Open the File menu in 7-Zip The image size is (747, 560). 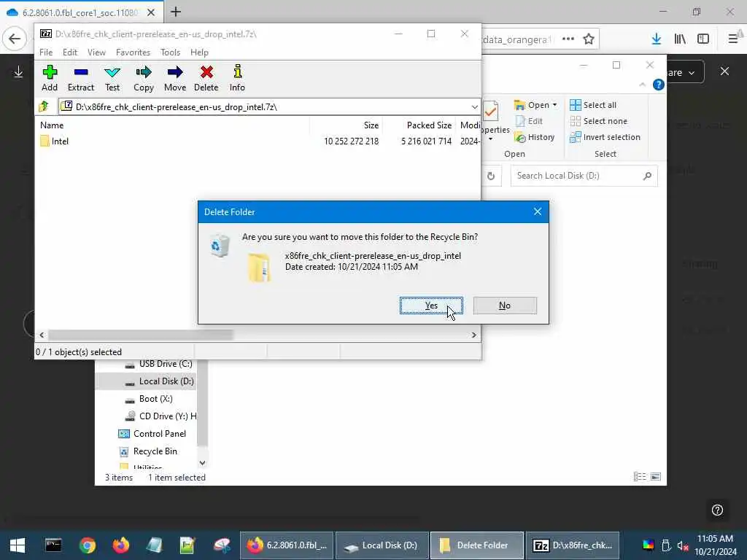point(46,52)
